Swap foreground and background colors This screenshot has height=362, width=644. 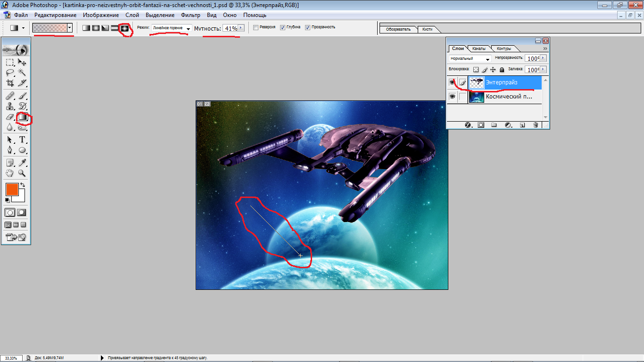(22, 185)
